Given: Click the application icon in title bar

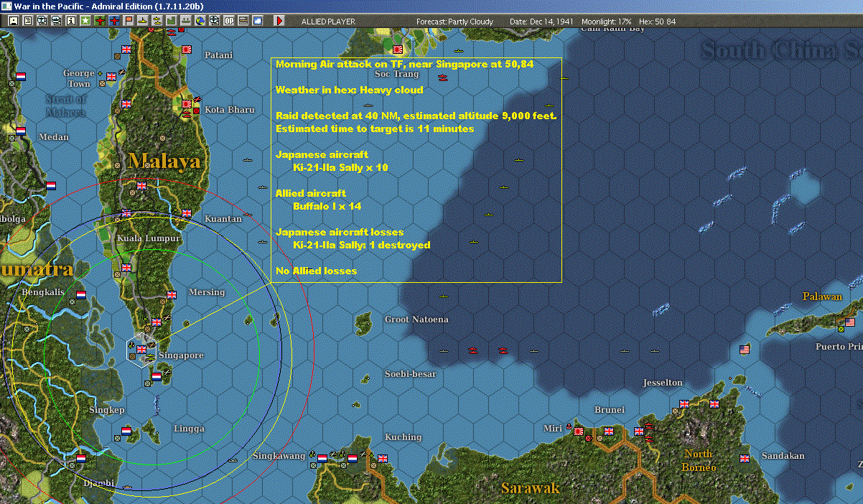Looking at the screenshot, I should (6, 6).
